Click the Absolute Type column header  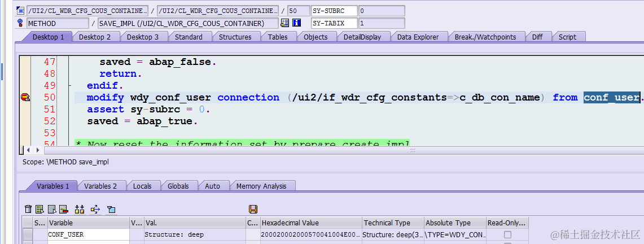click(455, 223)
